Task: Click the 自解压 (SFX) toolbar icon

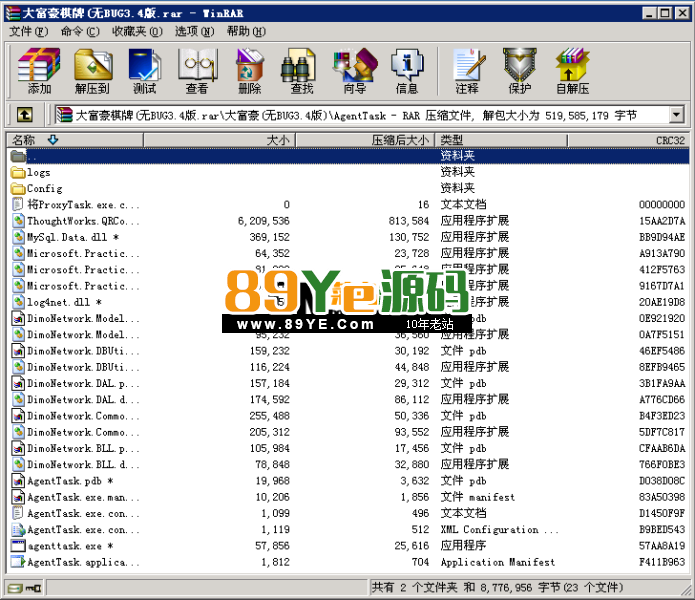Action: click(572, 71)
